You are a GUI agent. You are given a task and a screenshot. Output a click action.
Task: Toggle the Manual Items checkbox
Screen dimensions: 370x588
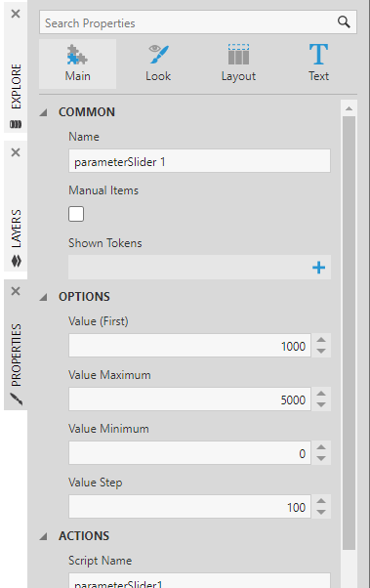[76, 214]
